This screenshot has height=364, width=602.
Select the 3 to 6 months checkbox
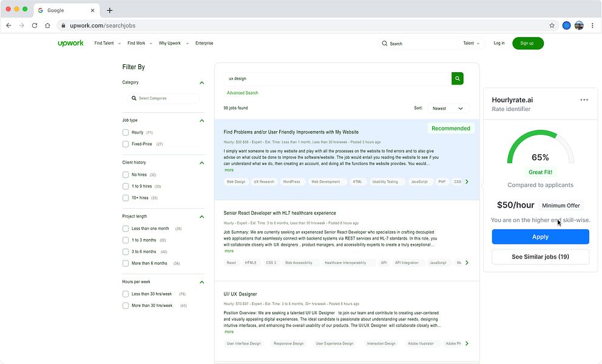[x=126, y=252]
